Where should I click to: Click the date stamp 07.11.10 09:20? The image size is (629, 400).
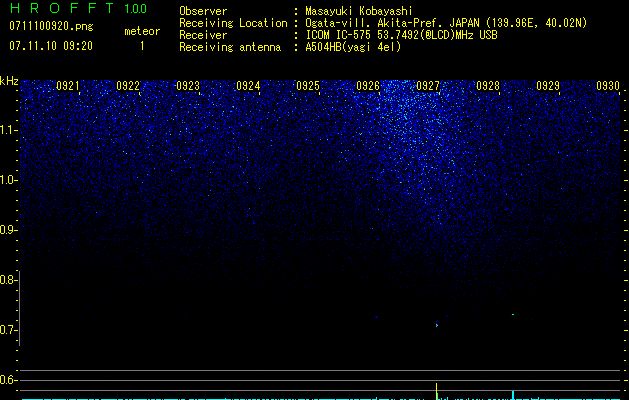click(51, 46)
